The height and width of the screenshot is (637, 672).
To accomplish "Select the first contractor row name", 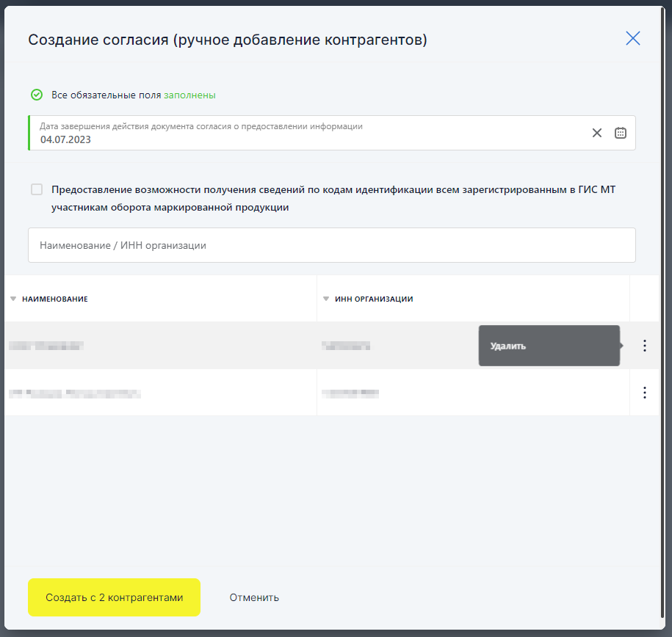I will tap(46, 346).
